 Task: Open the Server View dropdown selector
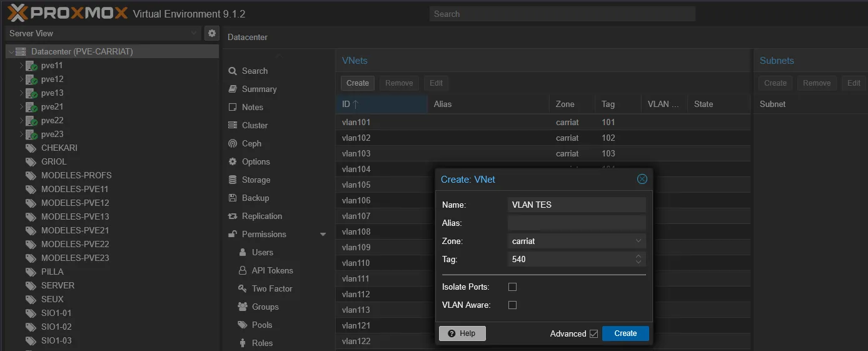pyautogui.click(x=104, y=33)
